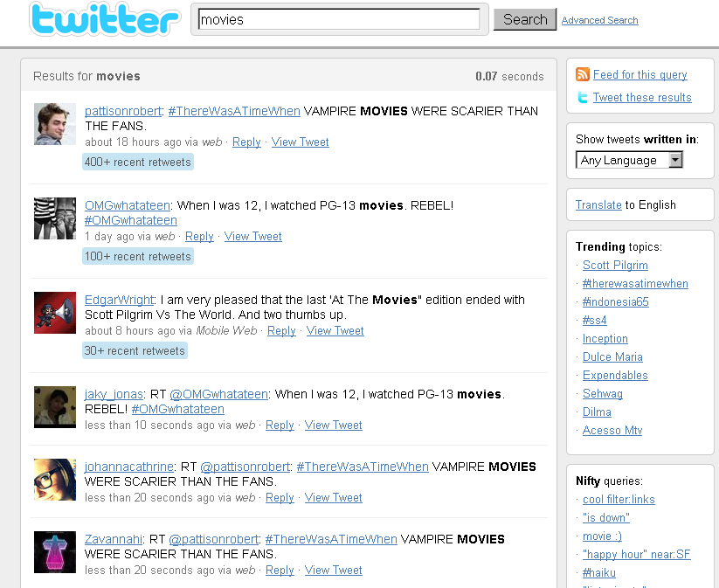719x588 pixels.
Task: Open the Scott Pilgrim trending topic
Action: [x=615, y=265]
